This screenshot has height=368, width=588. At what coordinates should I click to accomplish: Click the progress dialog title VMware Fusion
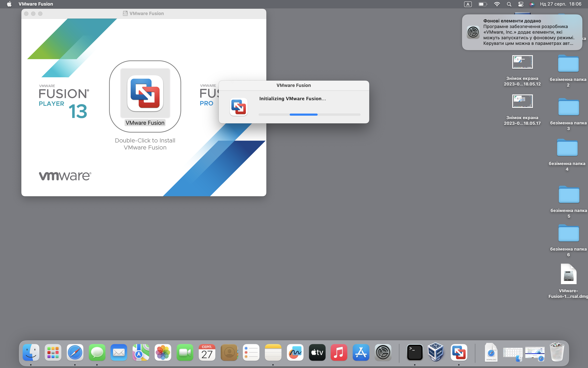(293, 86)
